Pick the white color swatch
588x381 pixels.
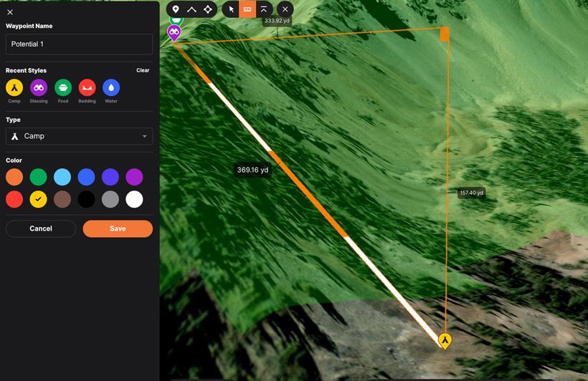(x=134, y=200)
